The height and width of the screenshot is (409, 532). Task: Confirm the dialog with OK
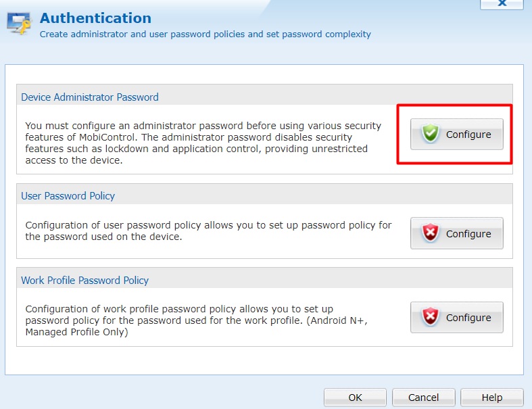355,398
